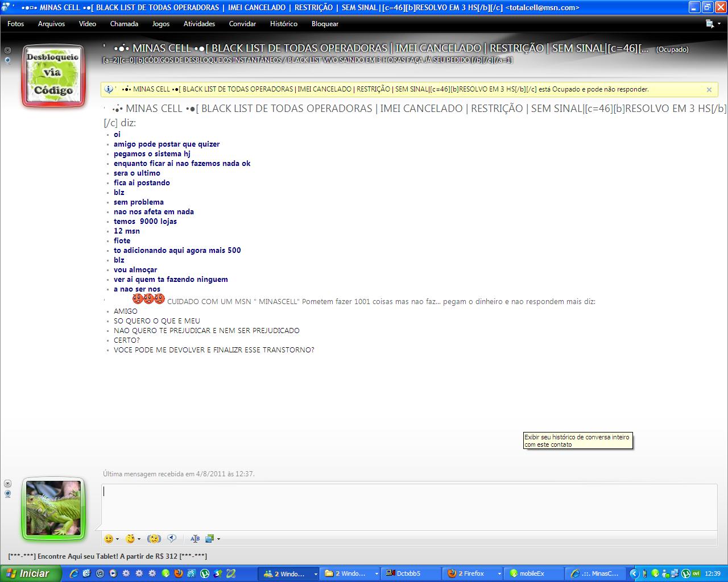Click the message "amigo pode postar que quizer"
Viewport: 728px width, 582px height.
167,144
